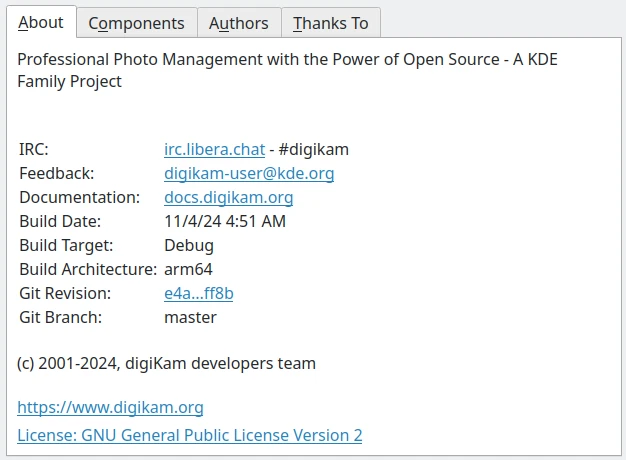This screenshot has width=626, height=460.
Task: Go to the https://www.digikam.org website link
Action: (x=110, y=408)
